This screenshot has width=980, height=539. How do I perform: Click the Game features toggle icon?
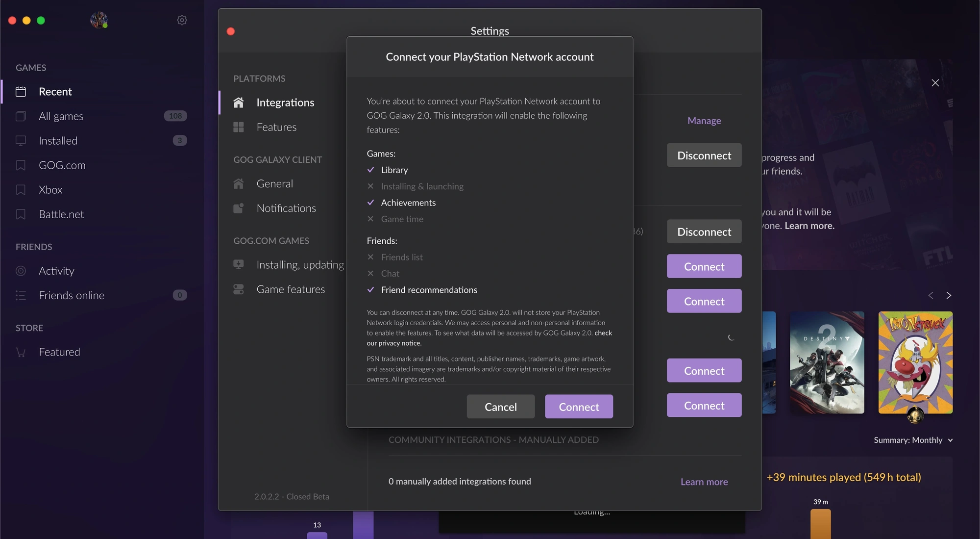[239, 289]
